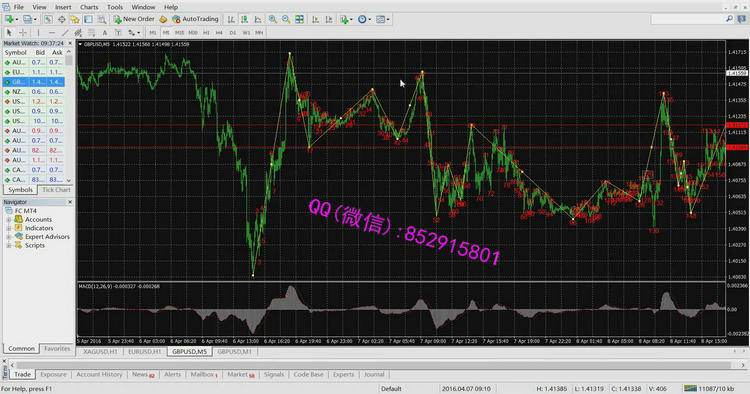Switch to the D1 timeframe button

pos(232,33)
